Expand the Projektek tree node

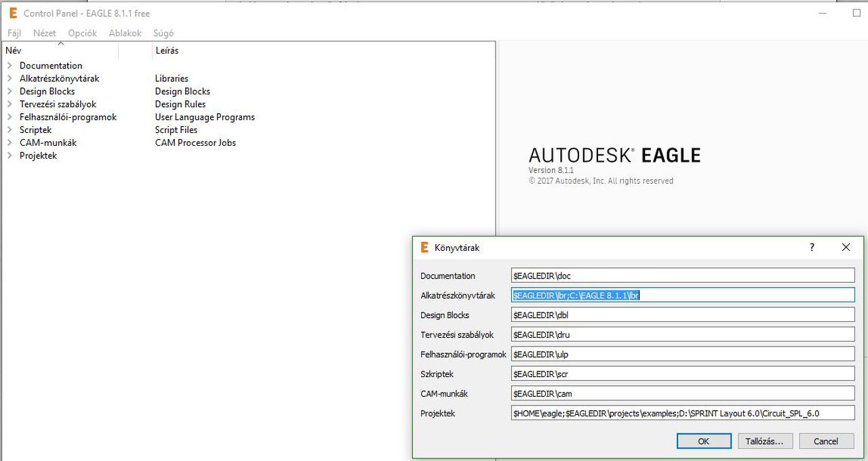[9, 156]
